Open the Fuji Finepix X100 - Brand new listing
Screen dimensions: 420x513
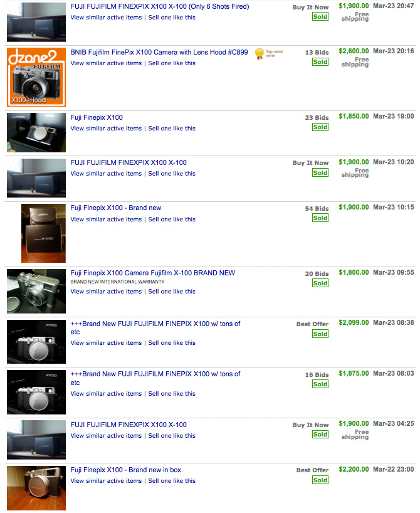pyautogui.click(x=116, y=208)
